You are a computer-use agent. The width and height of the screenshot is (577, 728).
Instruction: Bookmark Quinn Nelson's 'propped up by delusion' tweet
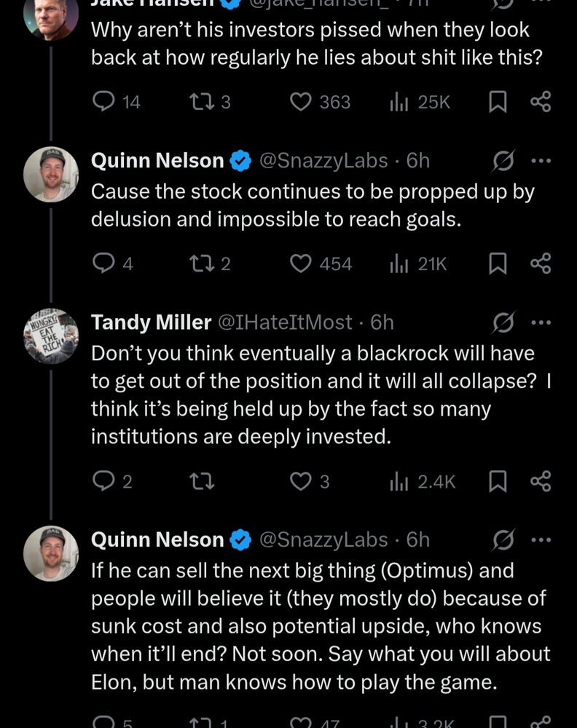(x=498, y=264)
